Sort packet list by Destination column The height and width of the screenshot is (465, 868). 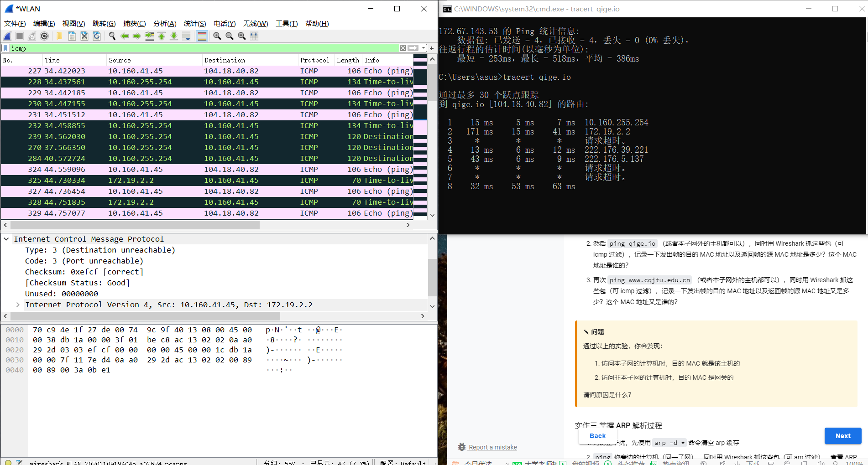click(x=250, y=60)
